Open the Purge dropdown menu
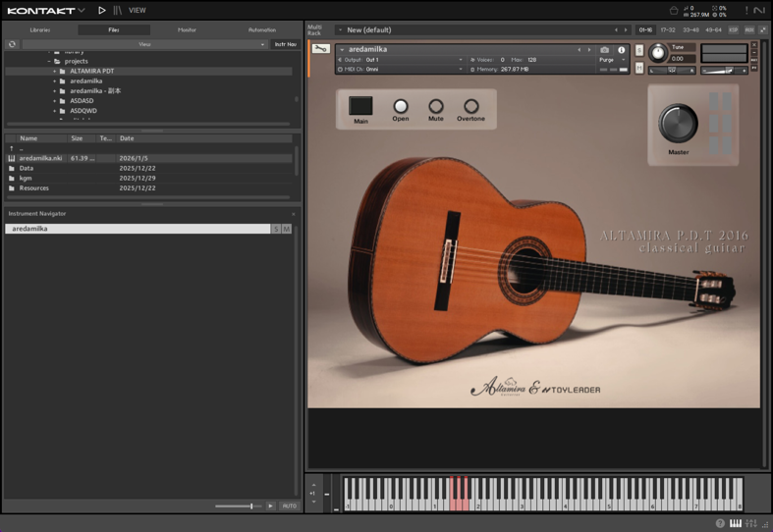Screen dimensions: 773x532 [612, 60]
